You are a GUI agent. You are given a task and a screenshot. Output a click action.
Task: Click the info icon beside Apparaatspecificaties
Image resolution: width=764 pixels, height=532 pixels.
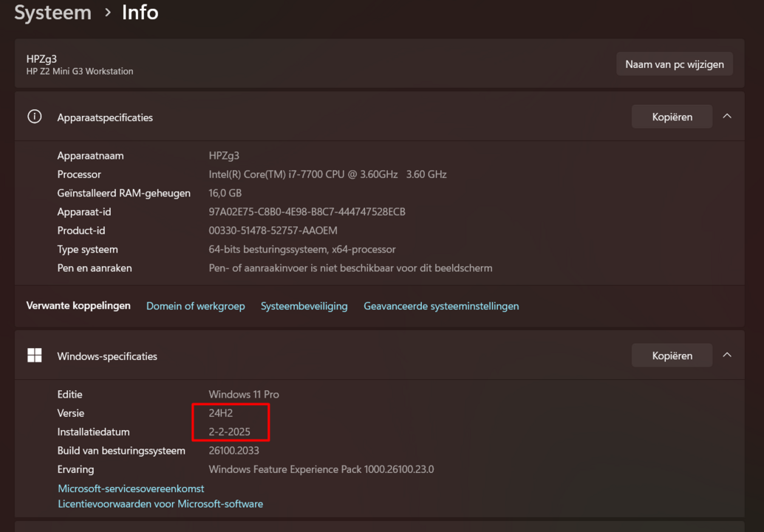click(34, 117)
